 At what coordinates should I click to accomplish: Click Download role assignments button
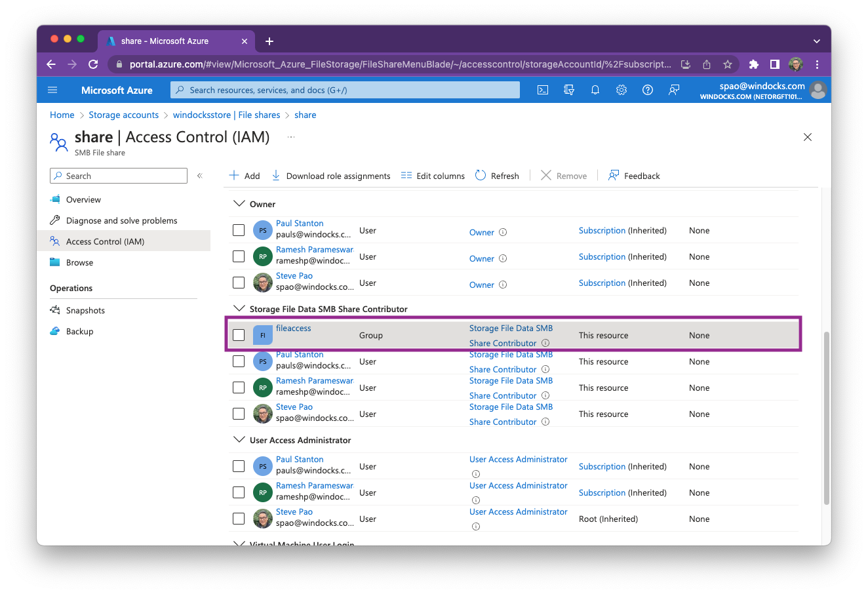(x=331, y=176)
